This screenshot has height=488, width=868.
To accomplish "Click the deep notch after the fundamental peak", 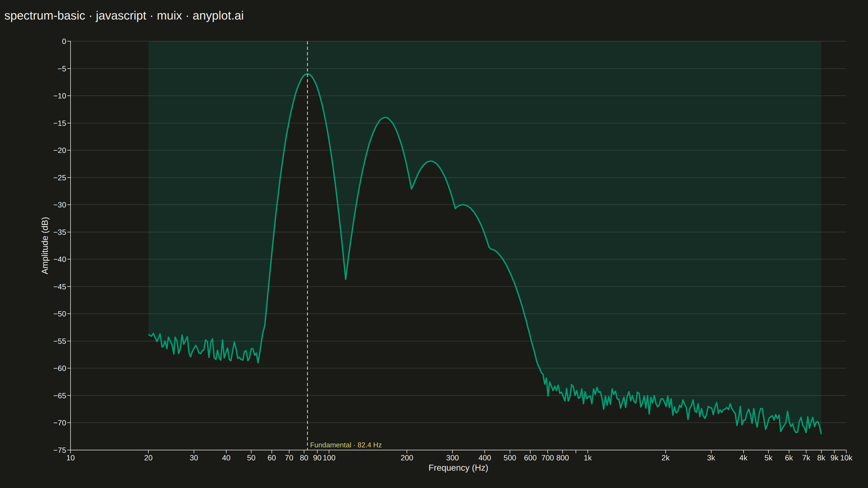I will (346, 279).
